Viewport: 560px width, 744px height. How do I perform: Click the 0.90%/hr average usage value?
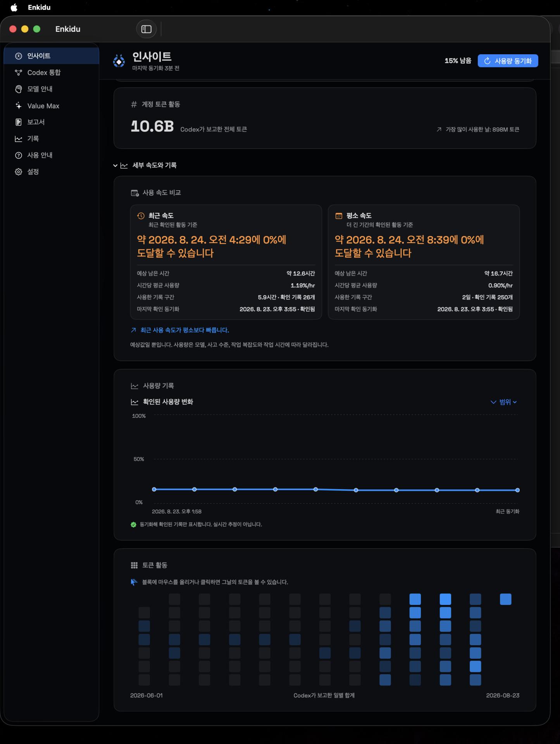500,286
